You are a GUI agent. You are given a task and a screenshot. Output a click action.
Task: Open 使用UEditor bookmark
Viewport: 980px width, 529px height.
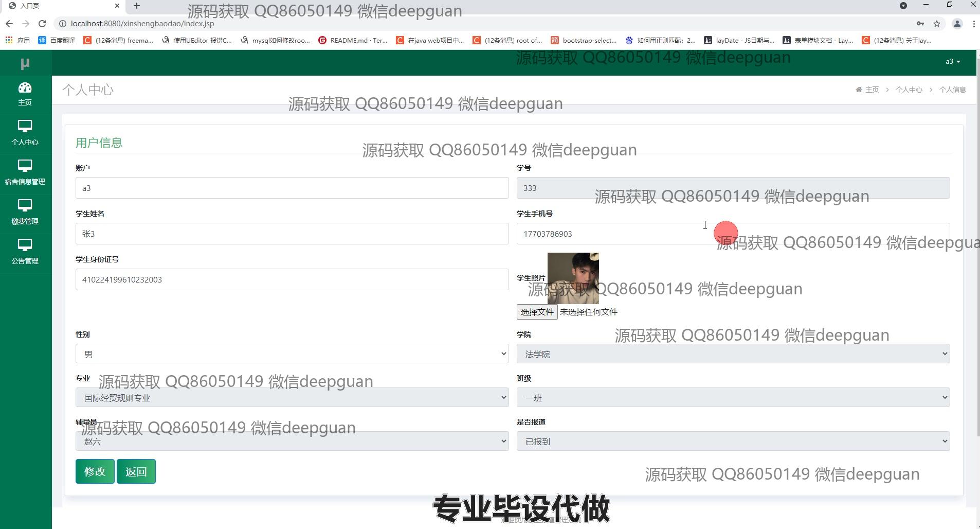(196, 40)
